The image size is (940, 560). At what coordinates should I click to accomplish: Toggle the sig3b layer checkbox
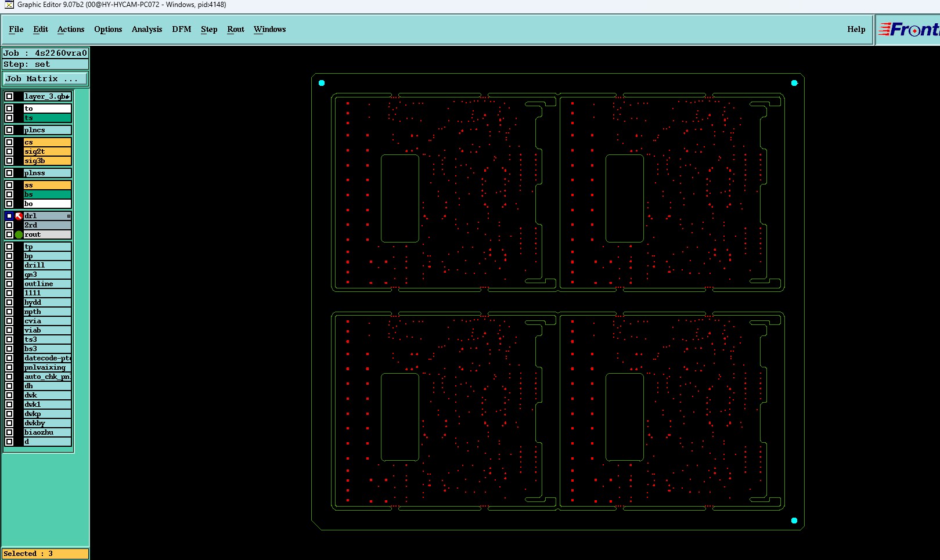pos(9,161)
